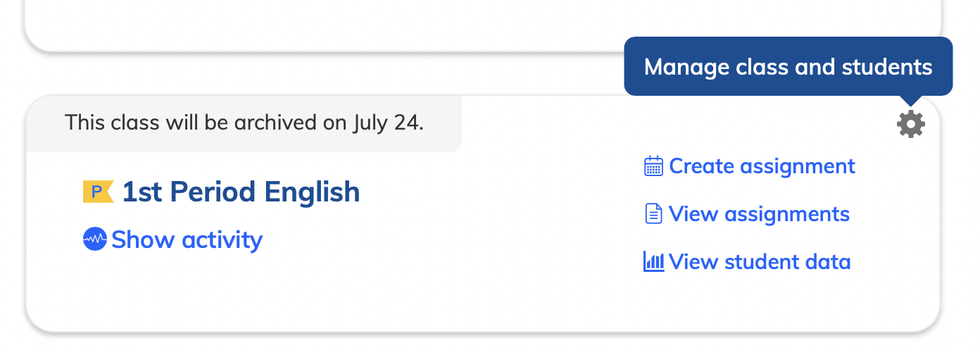The width and height of the screenshot is (980, 355).
Task: Open the 1st Period English class title
Action: pyautogui.click(x=241, y=192)
